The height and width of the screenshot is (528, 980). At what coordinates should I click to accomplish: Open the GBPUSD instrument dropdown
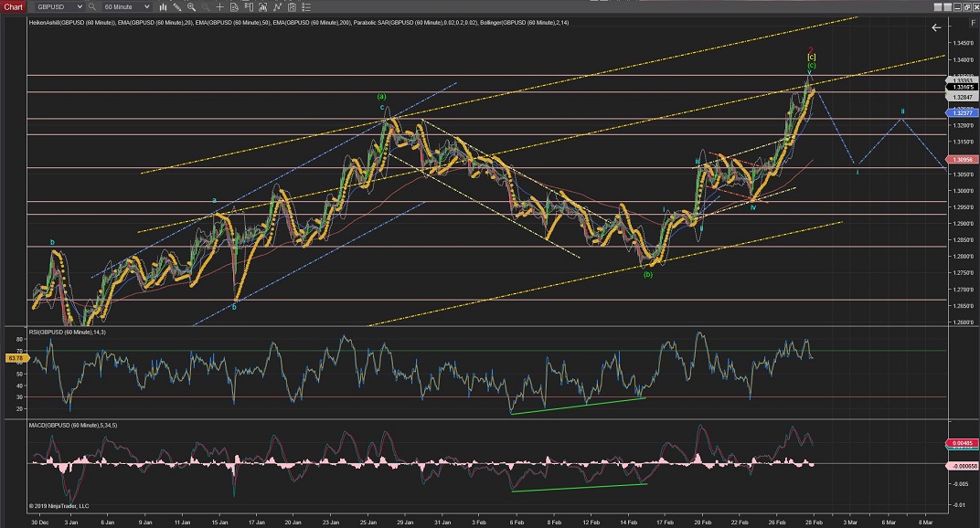(80, 6)
